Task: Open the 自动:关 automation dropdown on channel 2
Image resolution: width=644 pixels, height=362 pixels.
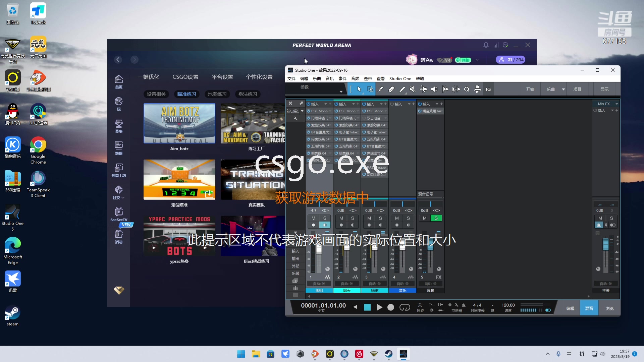Action: [x=347, y=284]
